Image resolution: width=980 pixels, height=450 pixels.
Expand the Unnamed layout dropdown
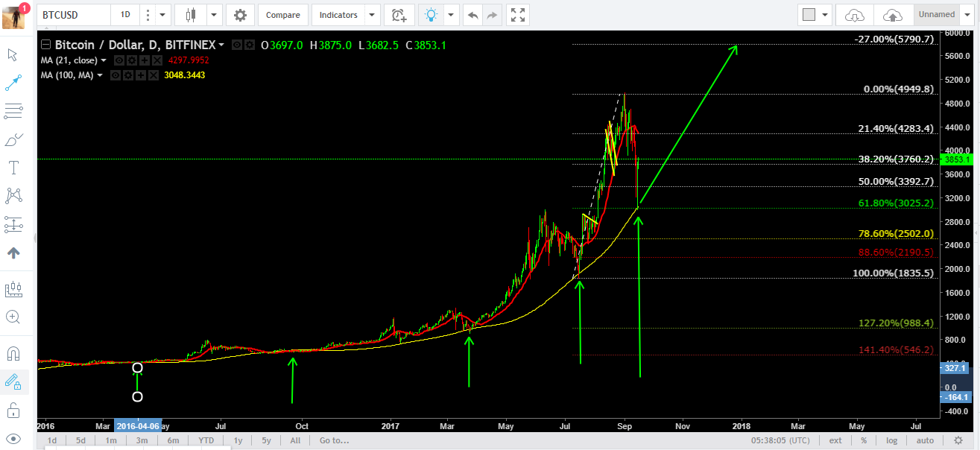(968, 14)
